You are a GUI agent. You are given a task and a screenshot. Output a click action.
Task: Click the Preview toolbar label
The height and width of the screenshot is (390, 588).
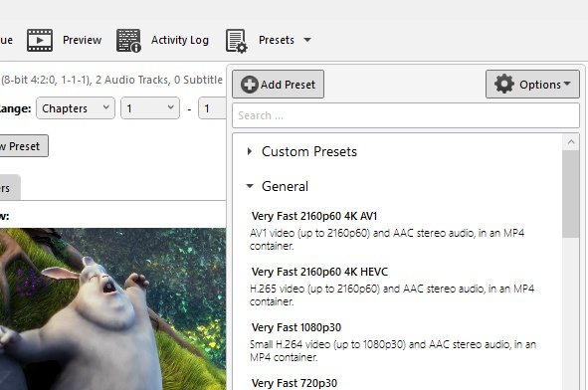[83, 40]
